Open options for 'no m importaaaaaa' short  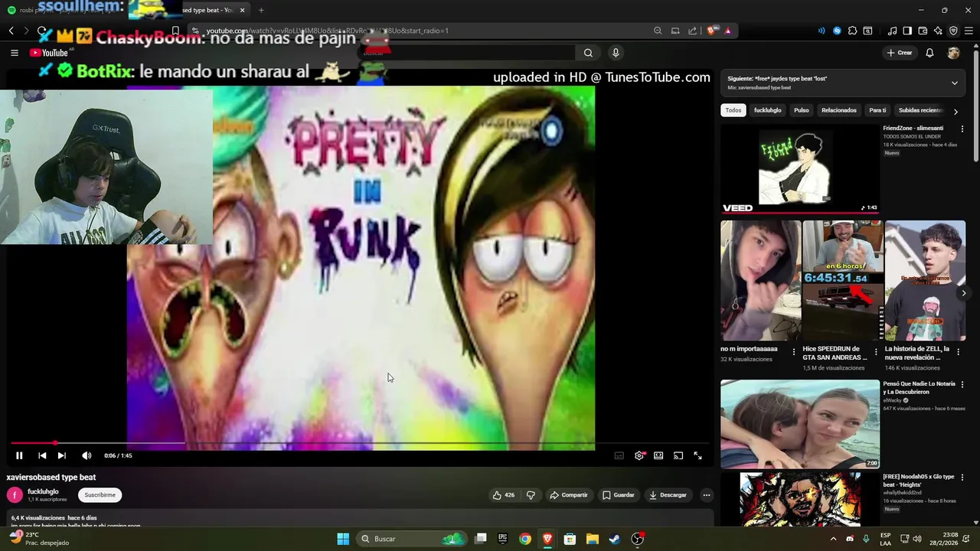tap(794, 352)
